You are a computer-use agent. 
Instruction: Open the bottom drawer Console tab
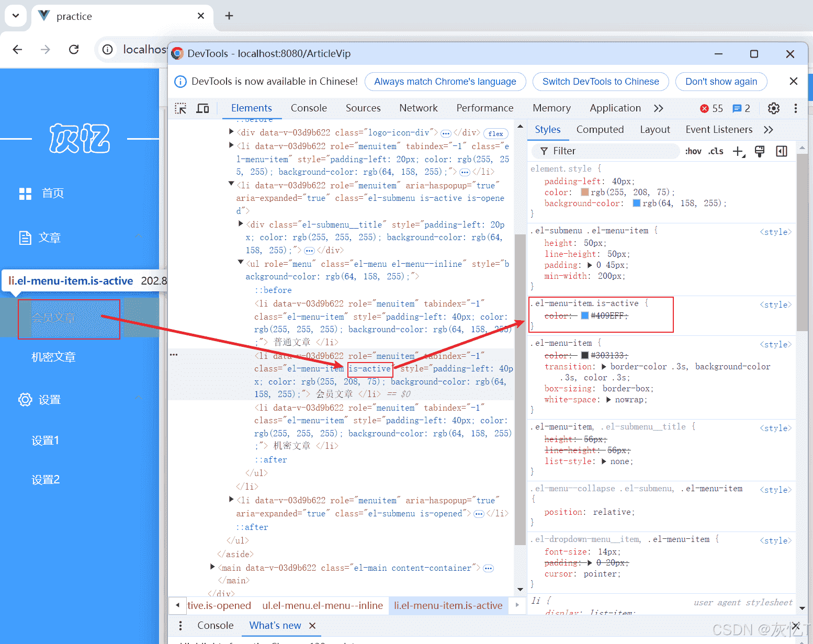[x=215, y=626]
